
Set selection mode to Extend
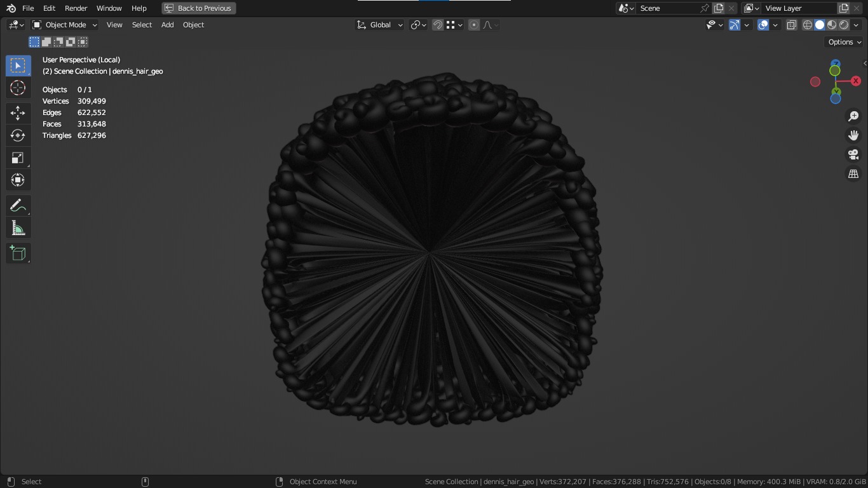46,42
